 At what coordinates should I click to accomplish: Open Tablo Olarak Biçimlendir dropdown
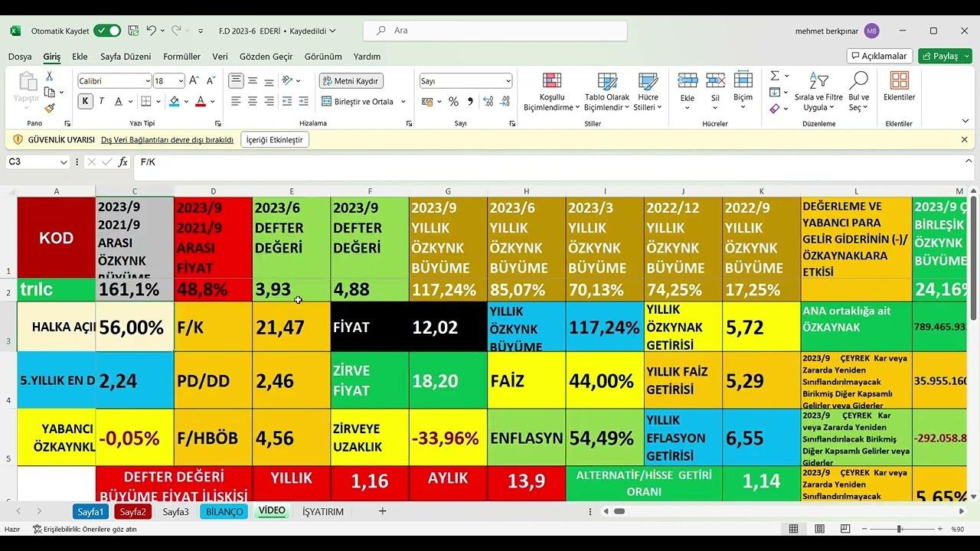point(607,93)
